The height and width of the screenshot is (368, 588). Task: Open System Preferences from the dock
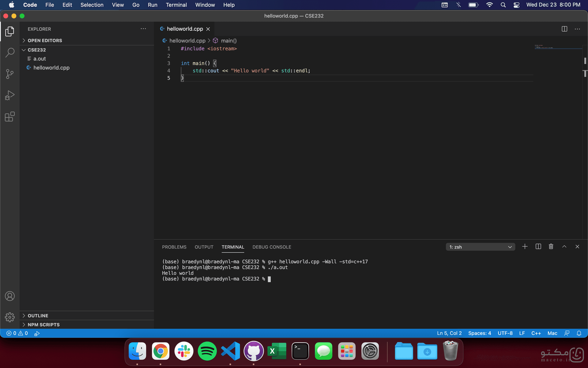(370, 351)
